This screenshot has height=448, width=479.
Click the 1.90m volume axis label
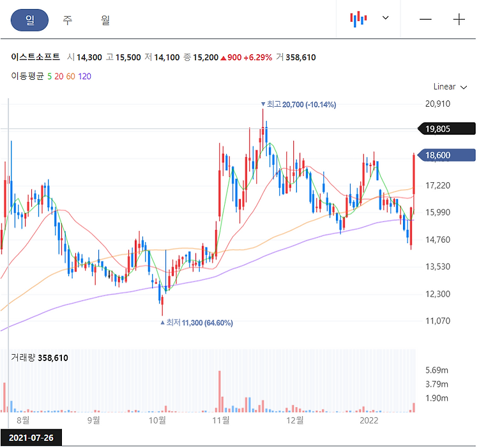point(437,398)
